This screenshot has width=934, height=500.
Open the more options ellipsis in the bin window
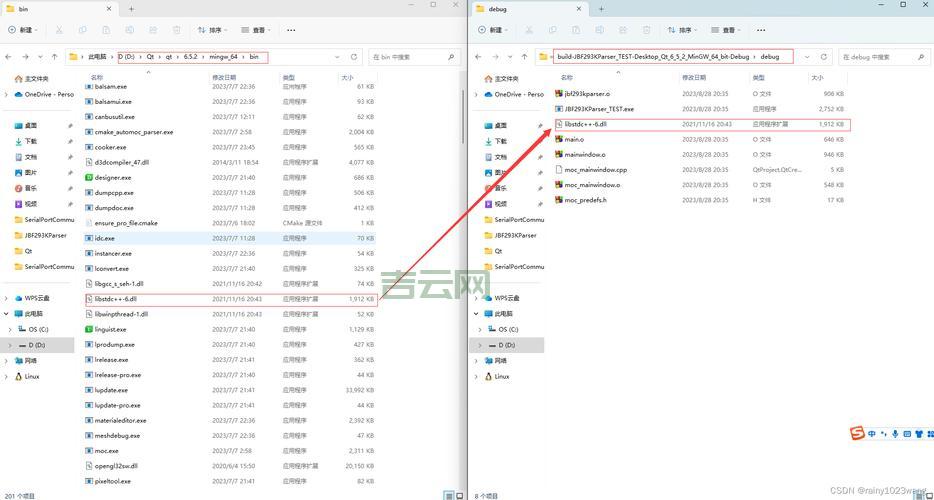(291, 30)
